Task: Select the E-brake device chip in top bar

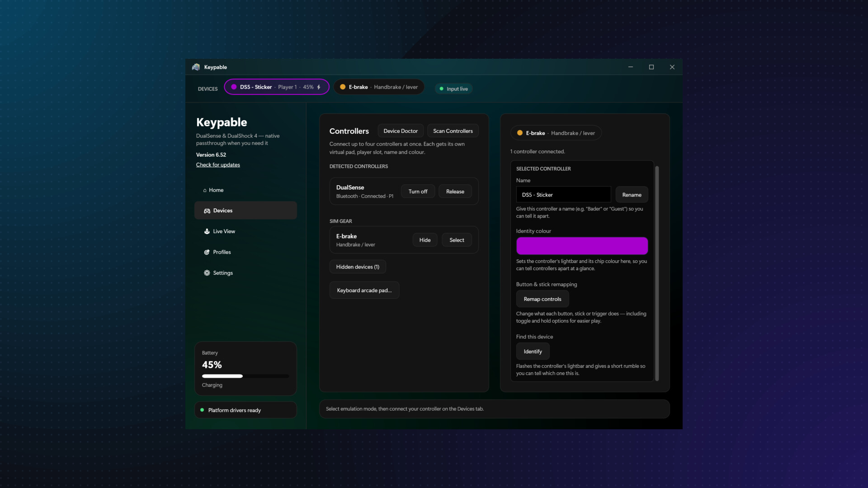Action: point(379,87)
